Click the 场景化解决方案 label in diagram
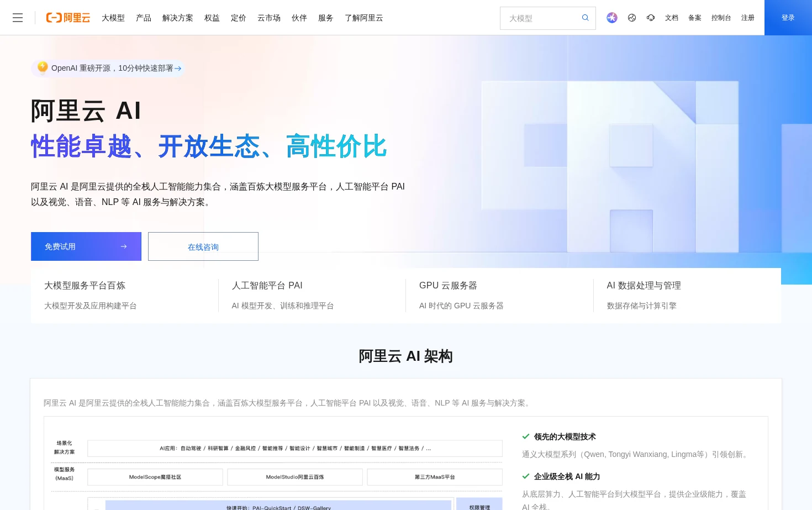The width and height of the screenshot is (812, 510). click(x=64, y=448)
